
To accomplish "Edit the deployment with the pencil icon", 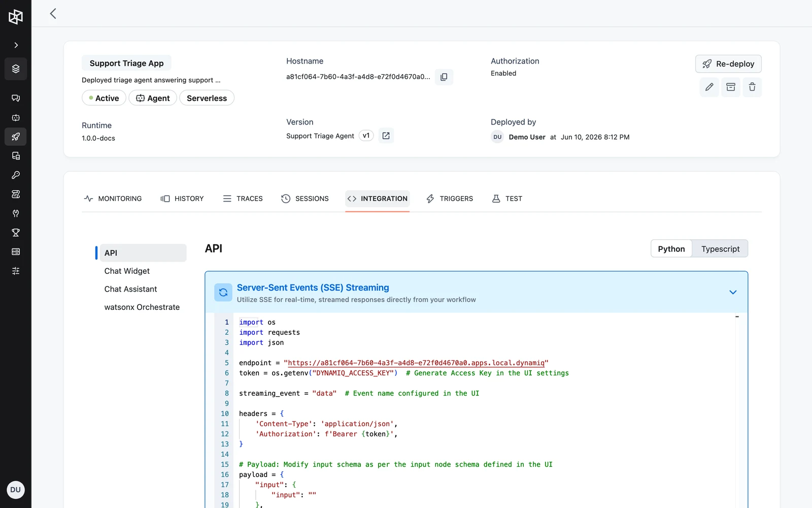I will (x=709, y=87).
